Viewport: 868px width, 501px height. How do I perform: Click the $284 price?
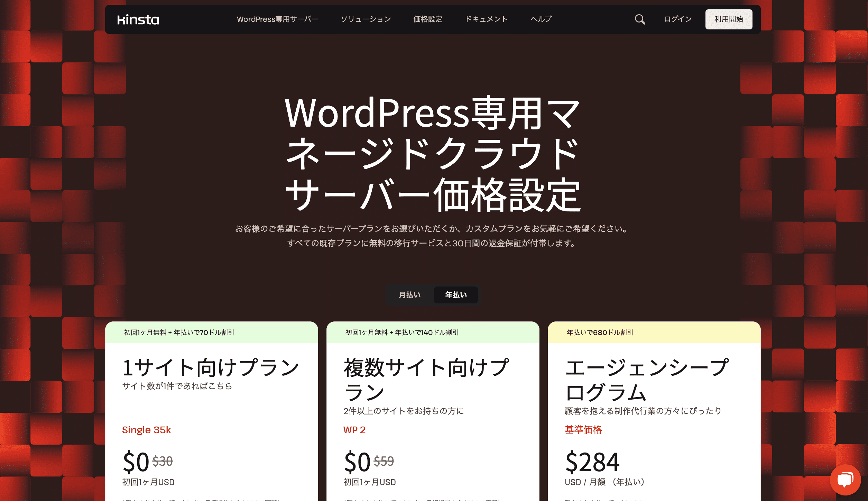point(592,462)
